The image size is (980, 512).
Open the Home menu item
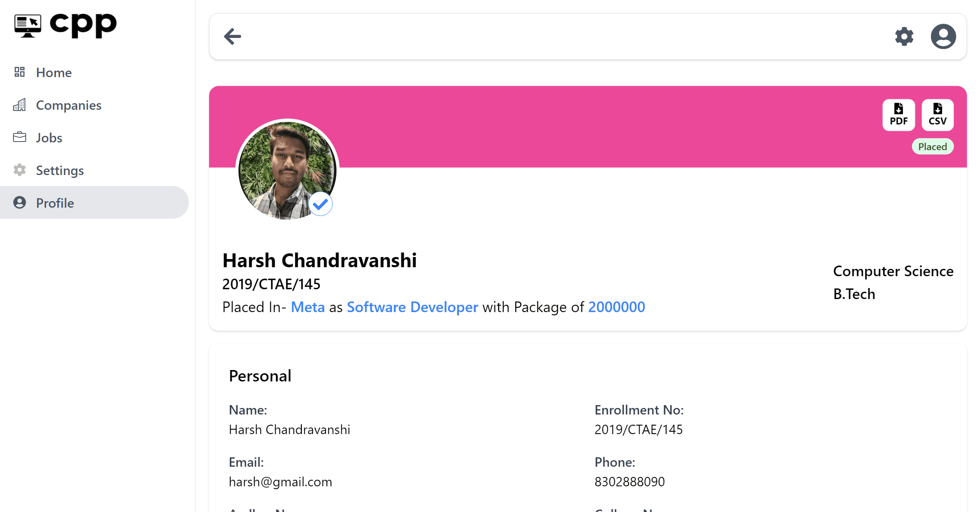tap(94, 72)
